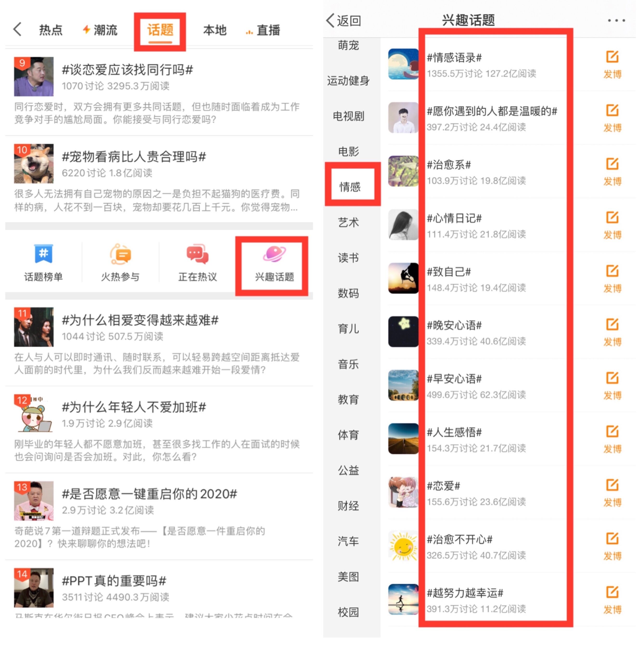
Task: Tap the Shiba dog topic thumbnail
Action: click(33, 163)
